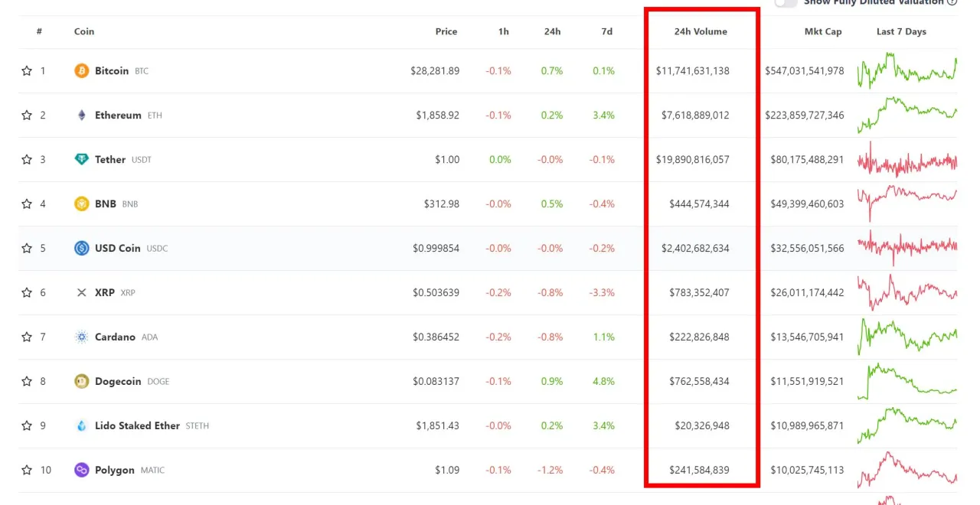980x505 pixels.
Task: Sort coins by Mkt Cap column
Action: pyautogui.click(x=823, y=32)
